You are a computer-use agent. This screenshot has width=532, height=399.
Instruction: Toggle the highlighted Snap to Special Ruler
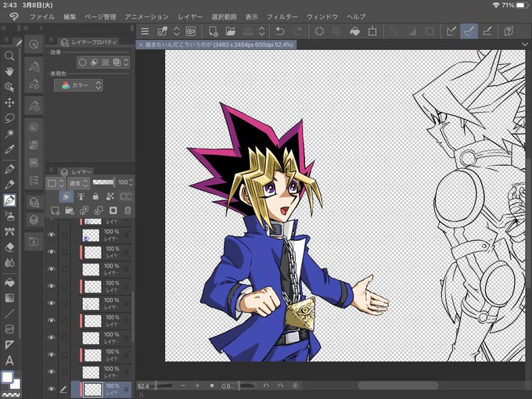(x=469, y=31)
